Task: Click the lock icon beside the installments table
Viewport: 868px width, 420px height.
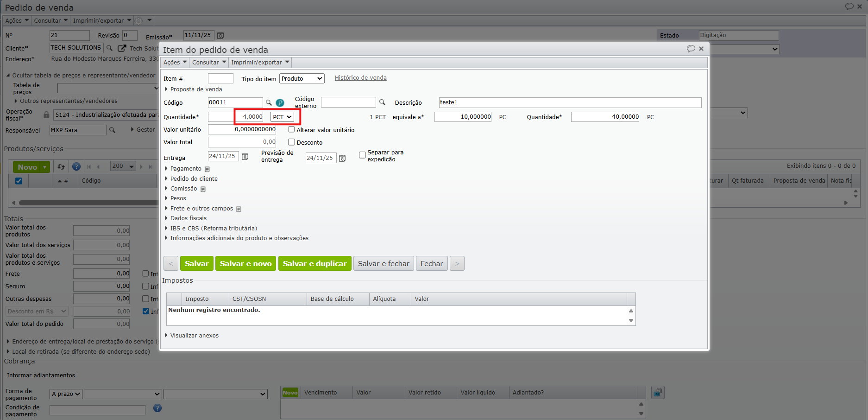Action: coord(658,393)
